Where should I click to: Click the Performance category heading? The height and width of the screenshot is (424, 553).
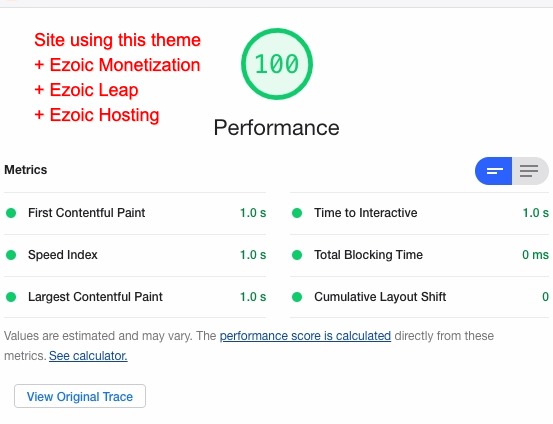coord(276,127)
